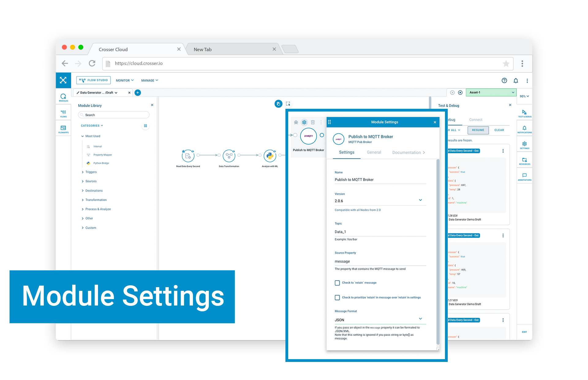This screenshot has width=588, height=380.
Task: Open the notifications bell in top bar
Action: pos(516,81)
